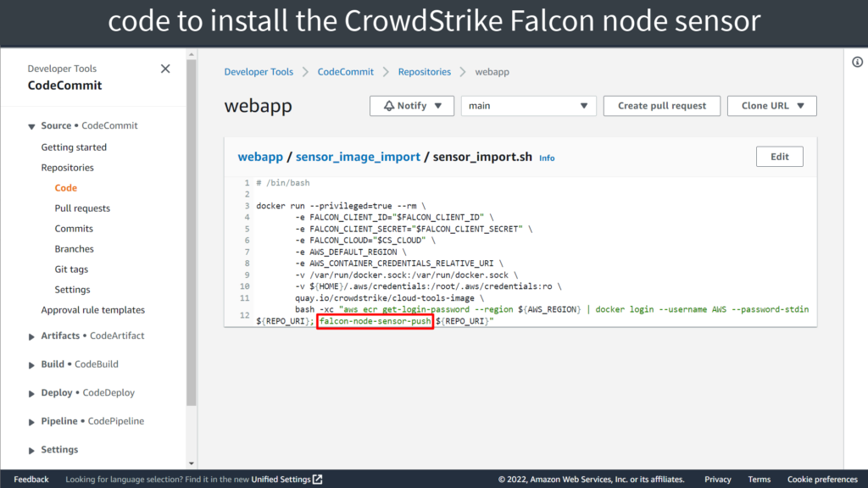The height and width of the screenshot is (488, 868).
Task: Open the webapp link in the file path
Action: (260, 157)
